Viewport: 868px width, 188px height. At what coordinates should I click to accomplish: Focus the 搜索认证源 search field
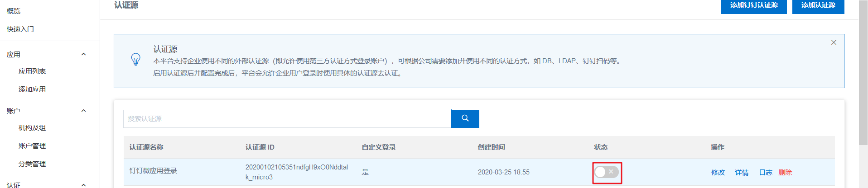point(287,118)
